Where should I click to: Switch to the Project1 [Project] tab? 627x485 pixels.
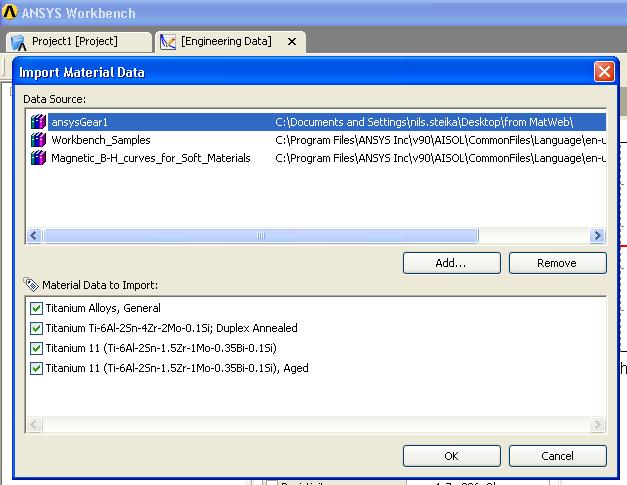coord(79,42)
